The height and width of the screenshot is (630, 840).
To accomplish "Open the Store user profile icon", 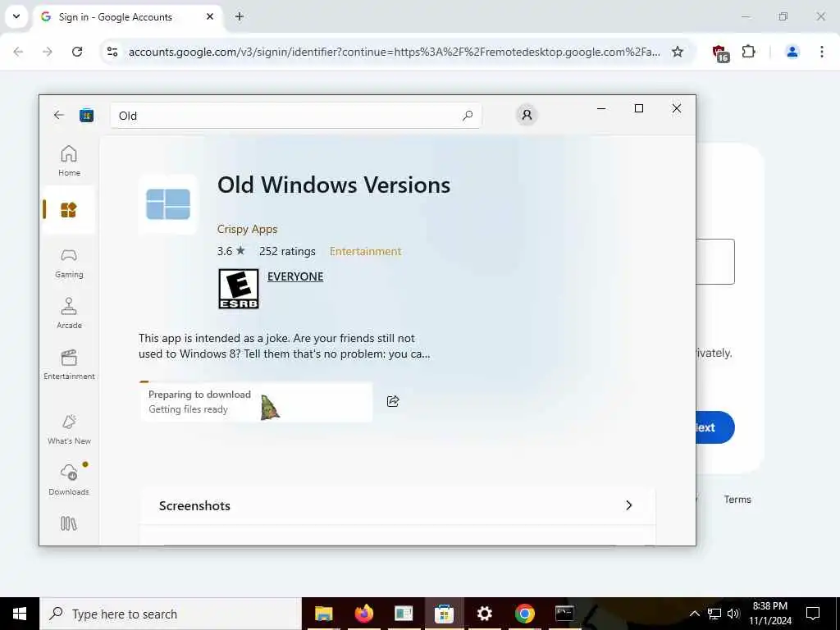I will click(527, 115).
